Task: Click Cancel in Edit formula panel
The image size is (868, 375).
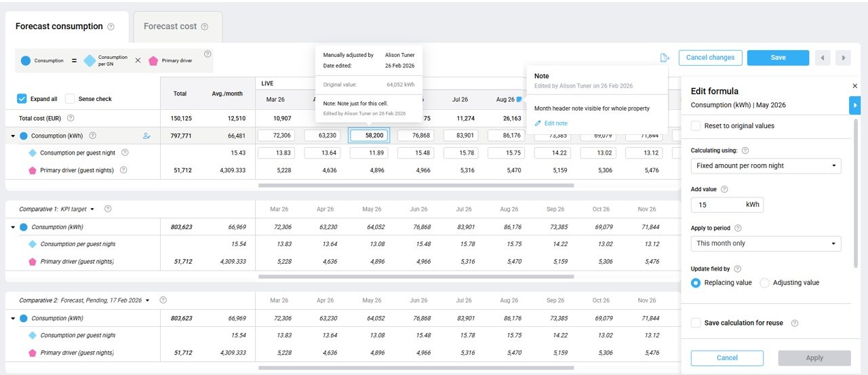Action: pos(727,358)
